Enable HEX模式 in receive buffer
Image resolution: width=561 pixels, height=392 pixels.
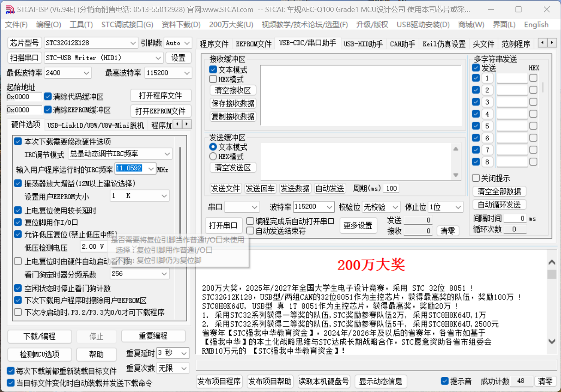pyautogui.click(x=213, y=79)
